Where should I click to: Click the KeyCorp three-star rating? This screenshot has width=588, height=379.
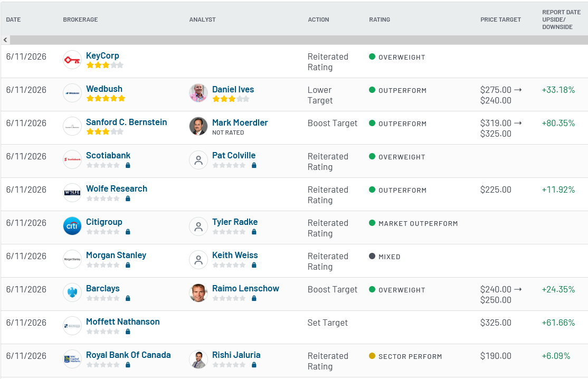(x=105, y=65)
